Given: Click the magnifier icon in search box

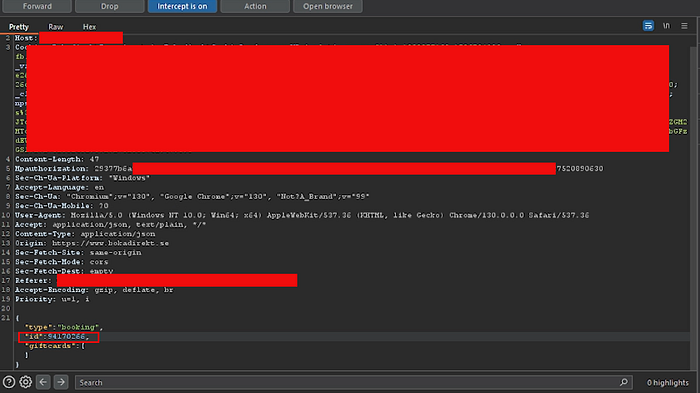Looking at the screenshot, I should pos(624,382).
